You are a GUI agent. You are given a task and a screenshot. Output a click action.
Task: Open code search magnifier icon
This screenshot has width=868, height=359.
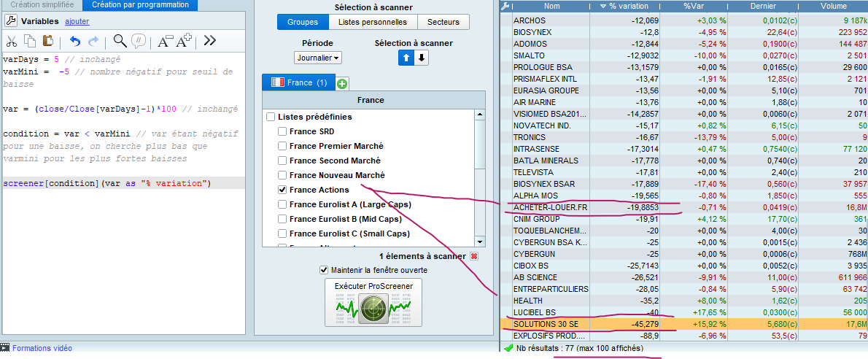click(x=120, y=40)
